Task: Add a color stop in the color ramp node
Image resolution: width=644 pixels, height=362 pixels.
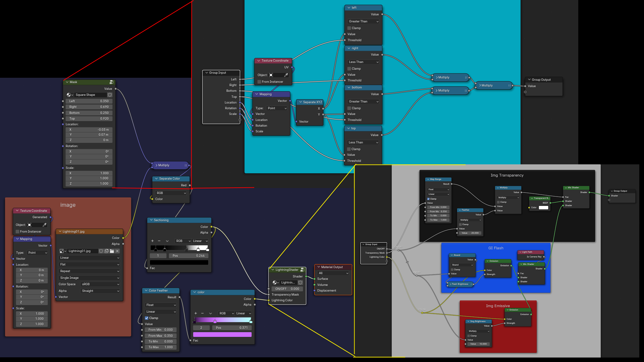Action: pos(196,313)
